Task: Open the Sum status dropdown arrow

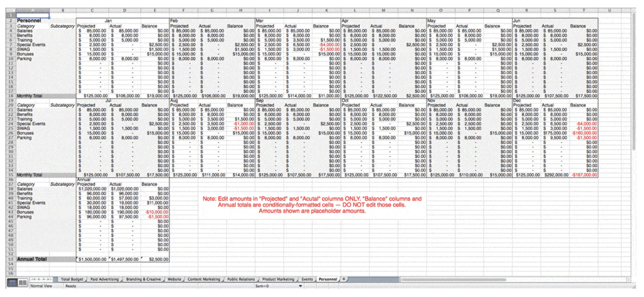Action: coord(301,286)
